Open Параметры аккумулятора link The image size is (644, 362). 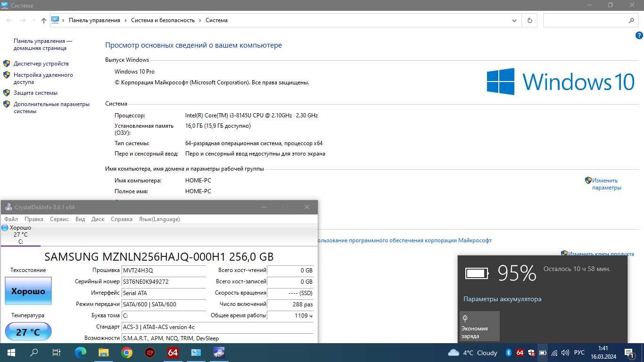pyautogui.click(x=502, y=299)
